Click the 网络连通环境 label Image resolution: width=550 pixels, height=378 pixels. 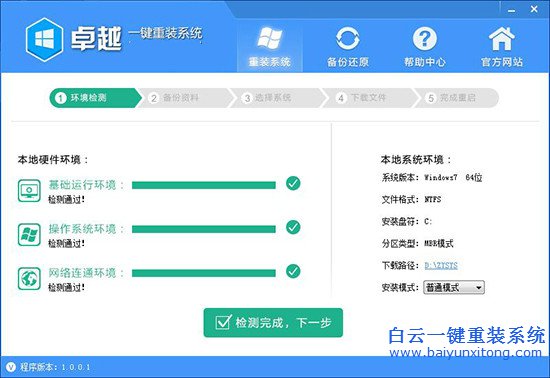click(86, 273)
